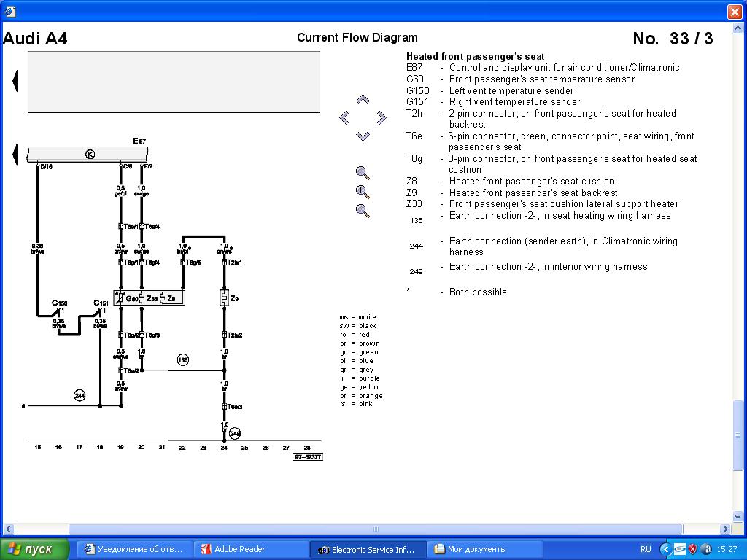Click the G151 sender label in diagram

tap(101, 303)
